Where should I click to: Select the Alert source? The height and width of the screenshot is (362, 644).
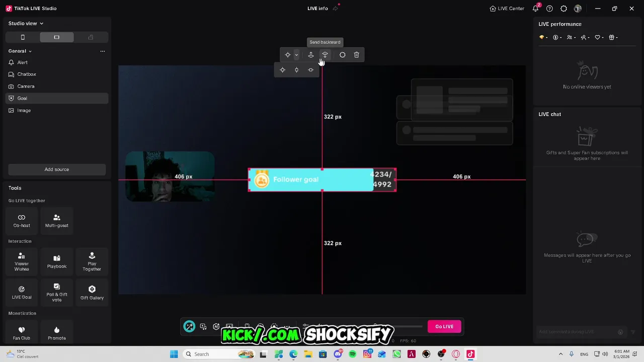click(x=57, y=62)
